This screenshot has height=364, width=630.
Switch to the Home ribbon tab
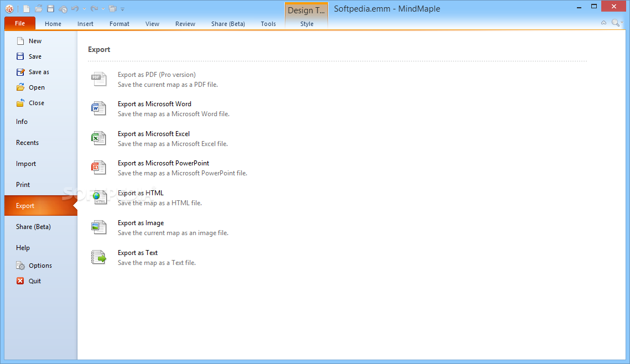click(x=53, y=24)
